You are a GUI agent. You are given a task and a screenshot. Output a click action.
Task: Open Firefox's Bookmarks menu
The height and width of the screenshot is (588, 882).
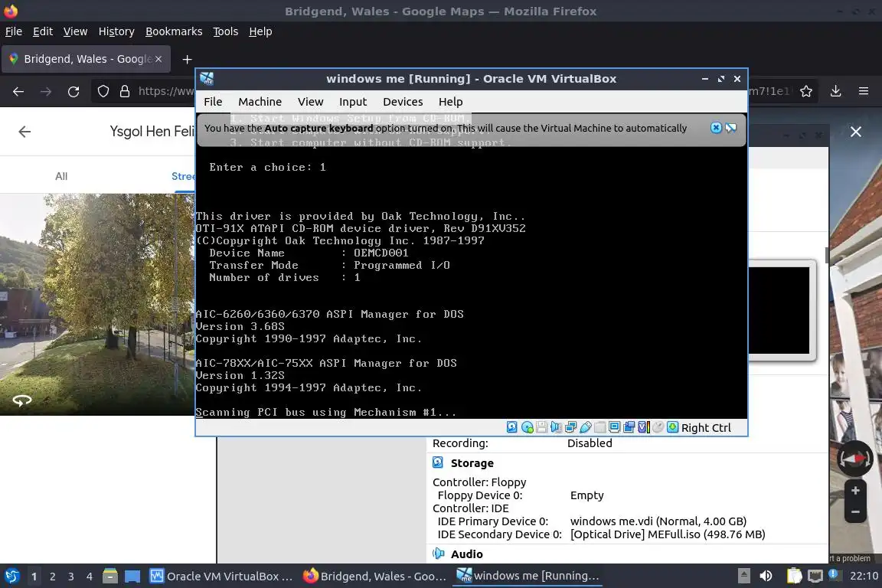coord(174,31)
